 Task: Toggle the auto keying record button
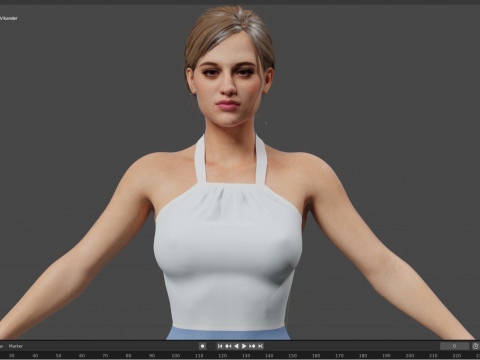(202, 346)
